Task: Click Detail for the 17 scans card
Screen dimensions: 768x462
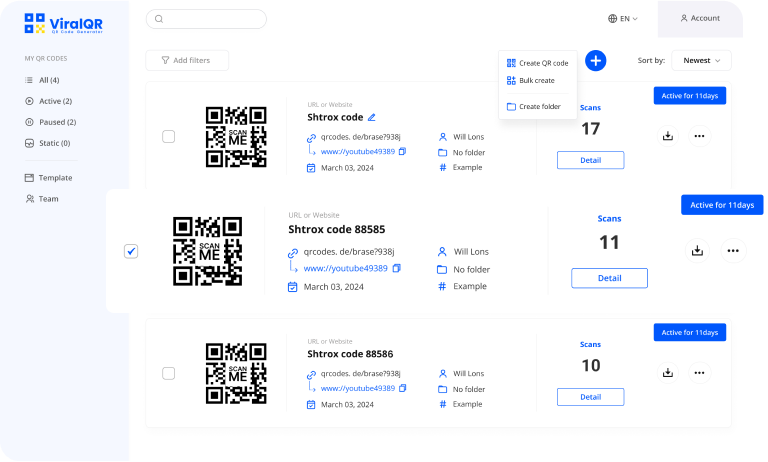Action: coord(590,160)
